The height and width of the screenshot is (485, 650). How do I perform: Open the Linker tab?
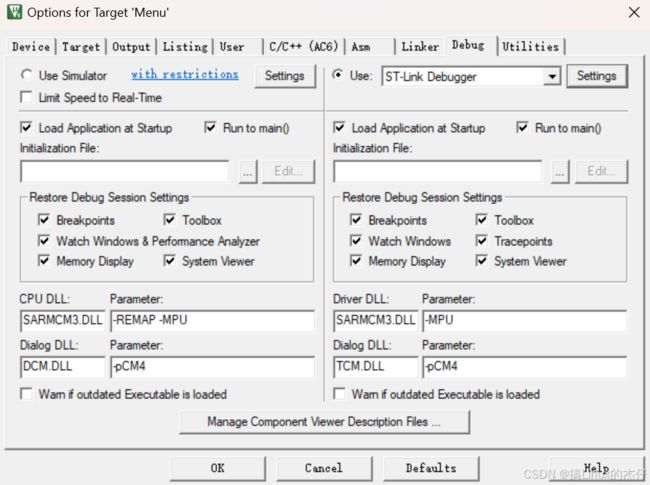(x=420, y=47)
